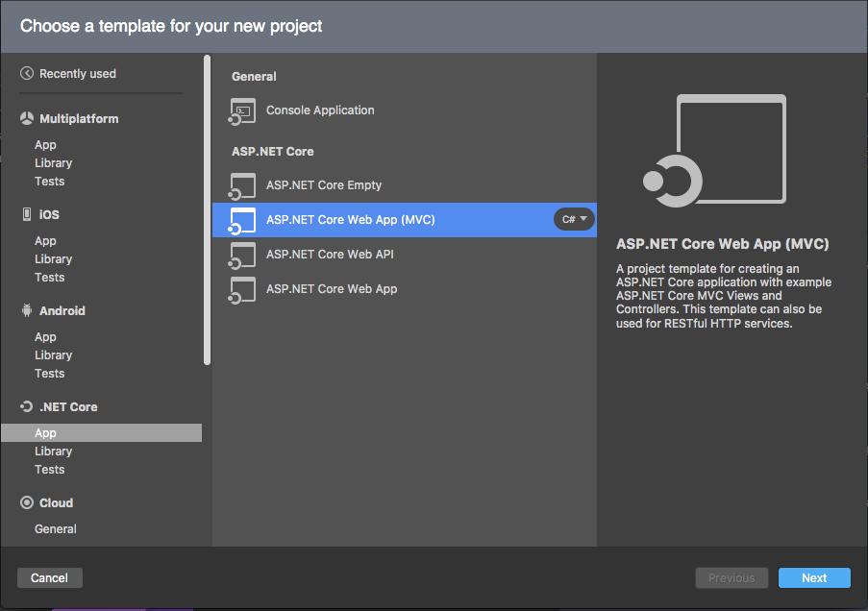This screenshot has height=611, width=868.
Task: Click the Console Application template icon
Action: [x=242, y=111]
